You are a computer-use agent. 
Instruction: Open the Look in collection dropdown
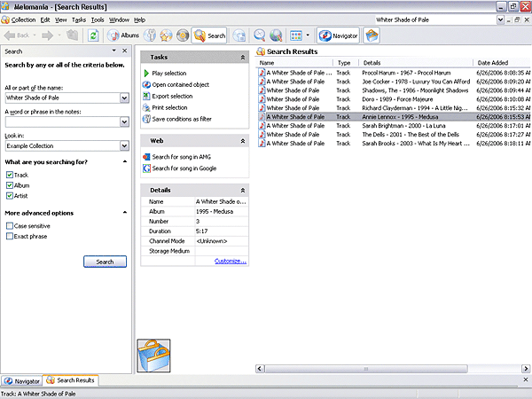click(124, 146)
